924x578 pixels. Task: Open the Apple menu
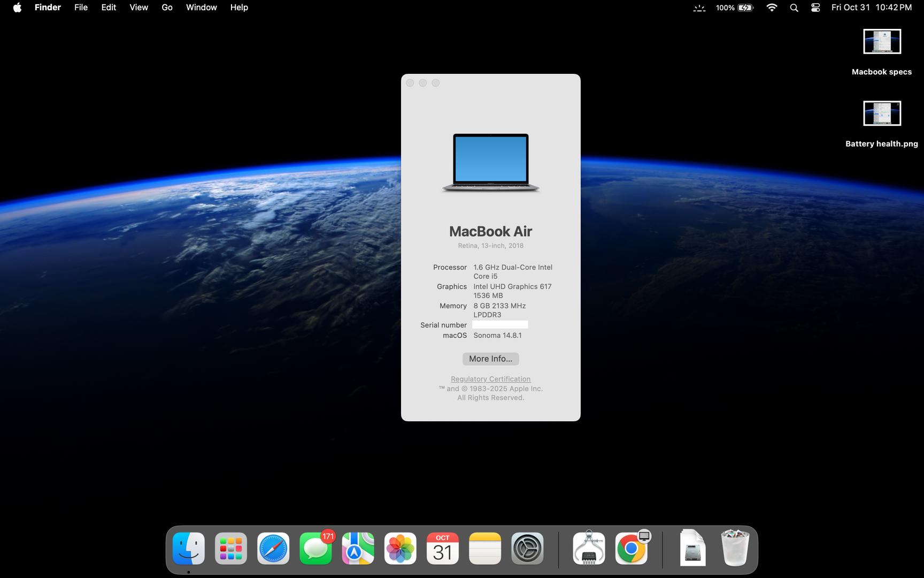point(17,7)
